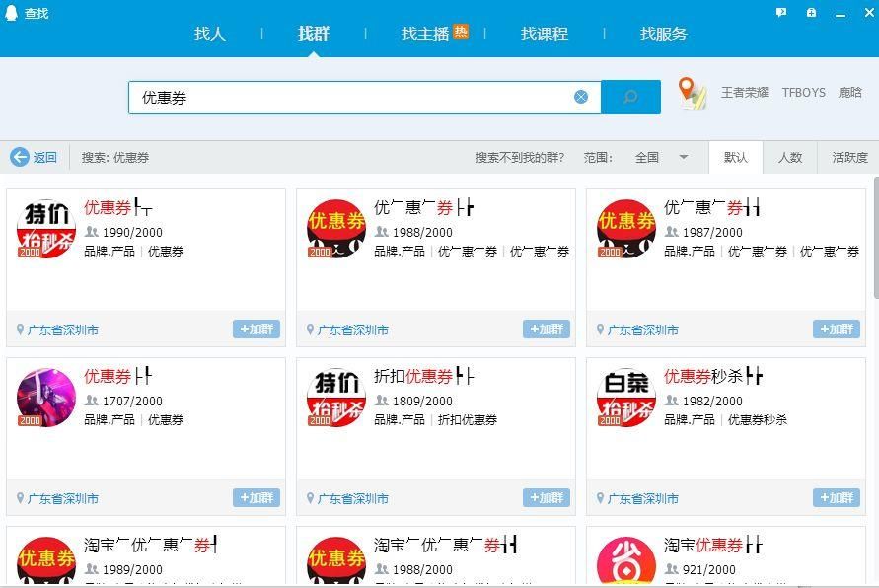Open group title 折扣优惠券
The image size is (879, 588).
424,376
